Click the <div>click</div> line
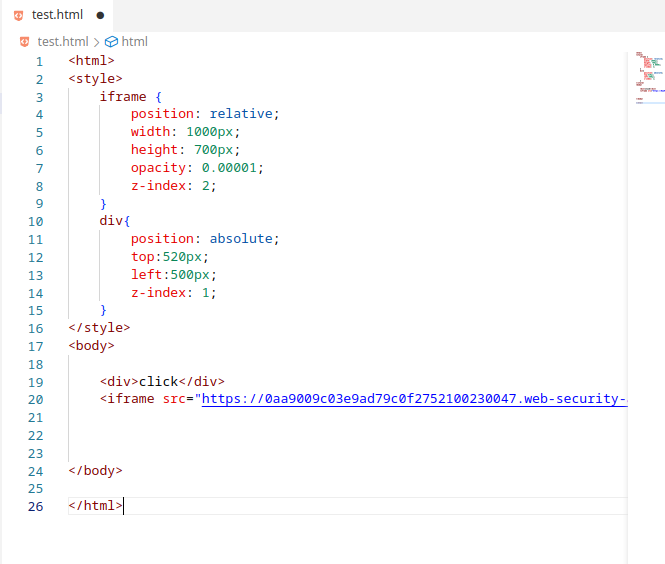Screen dimensions: 665x564 tap(162, 382)
